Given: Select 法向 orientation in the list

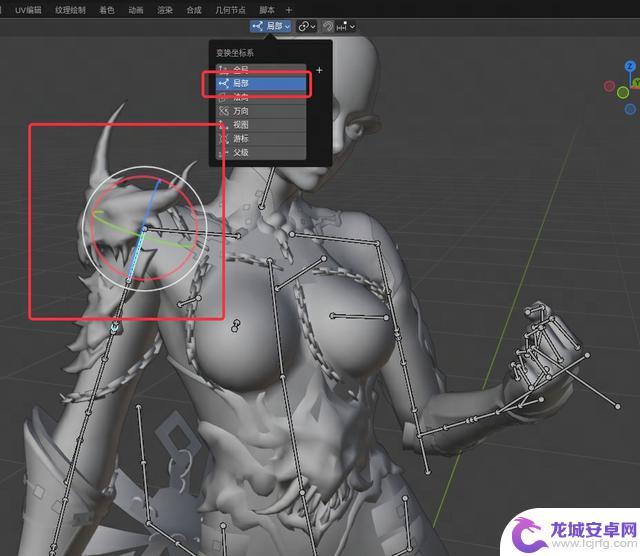Looking at the screenshot, I should pyautogui.click(x=261, y=97).
